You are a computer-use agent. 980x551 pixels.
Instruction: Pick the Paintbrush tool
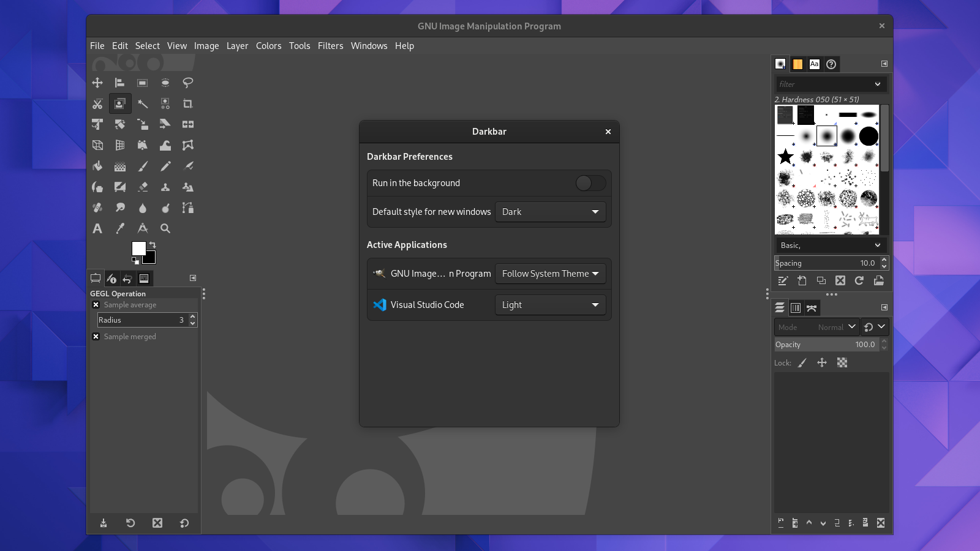click(143, 166)
